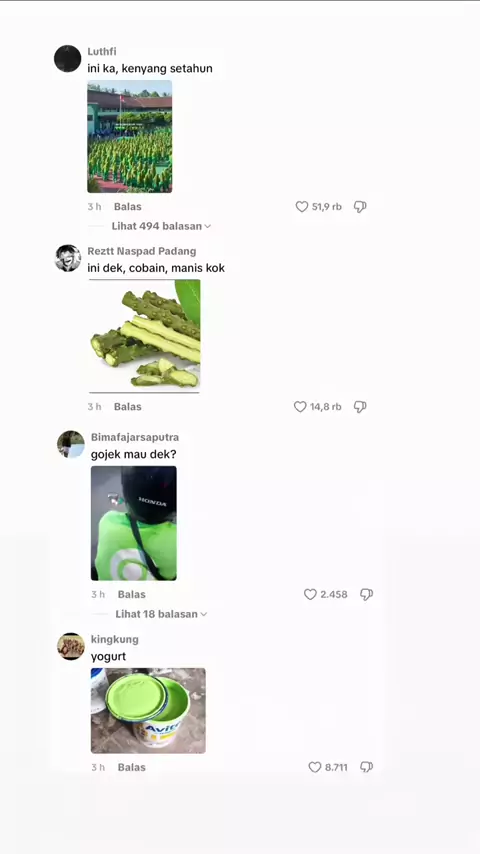This screenshot has height=854, width=480.
Task: Open Luthfi's profile avatar
Action: 68,58
